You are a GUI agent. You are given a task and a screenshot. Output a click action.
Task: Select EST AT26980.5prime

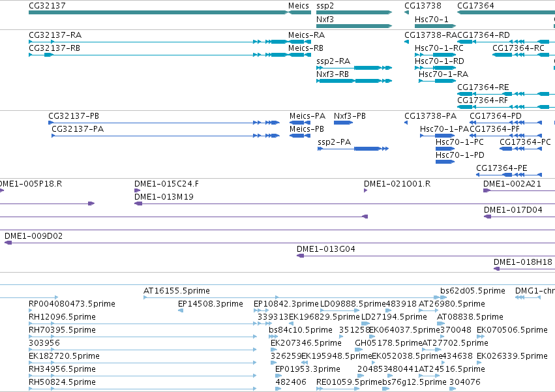tap(452, 304)
